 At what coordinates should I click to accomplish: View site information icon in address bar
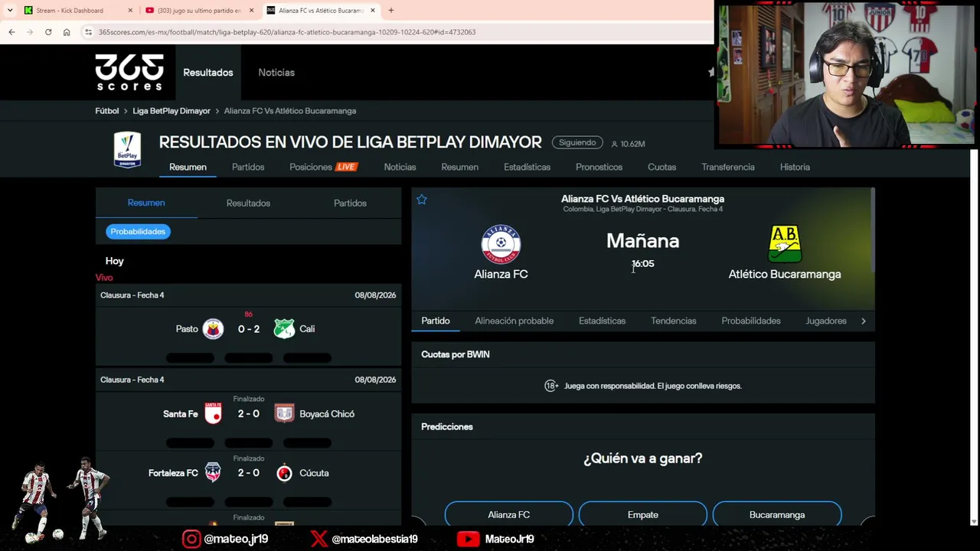pyautogui.click(x=89, y=32)
